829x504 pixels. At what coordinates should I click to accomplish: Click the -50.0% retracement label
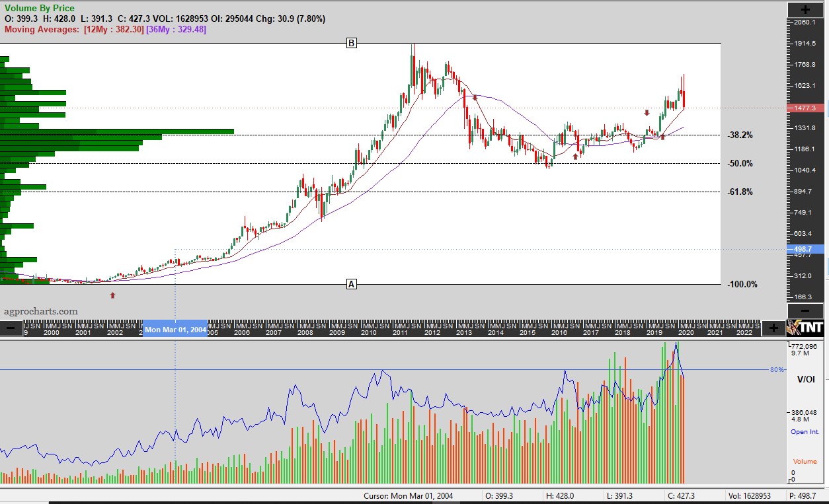point(740,163)
